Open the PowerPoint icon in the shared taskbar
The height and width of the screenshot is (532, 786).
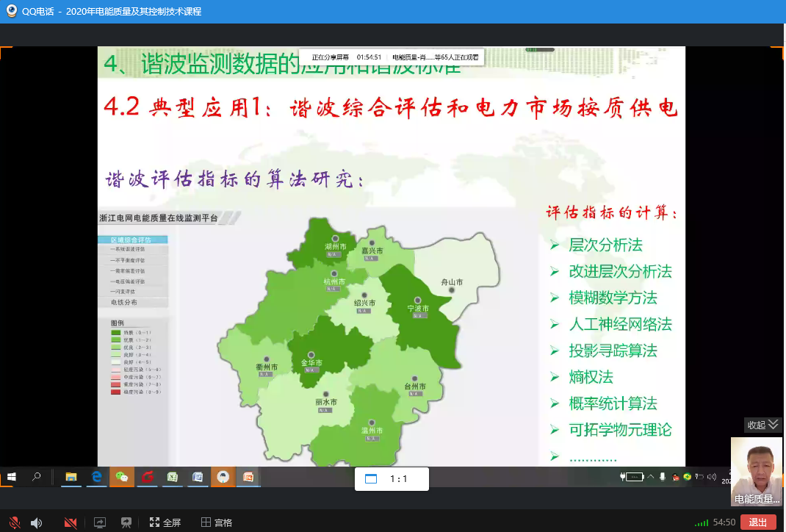click(x=248, y=477)
